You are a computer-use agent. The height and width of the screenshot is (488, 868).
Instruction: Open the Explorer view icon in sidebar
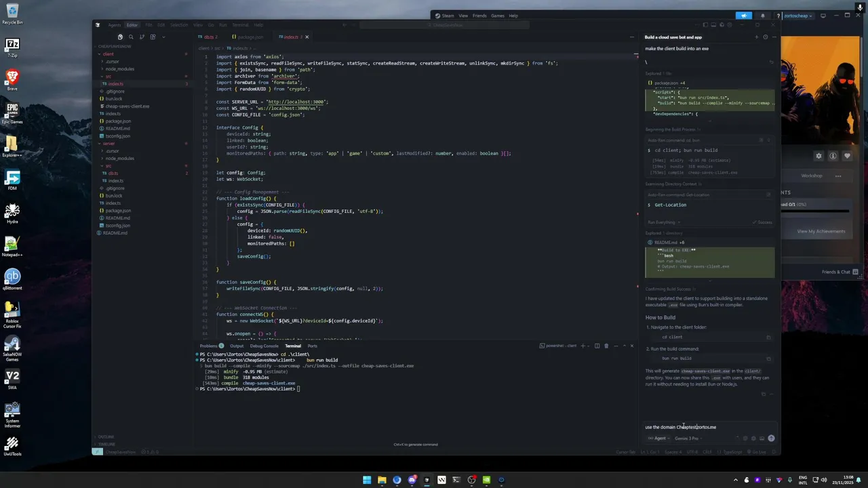(121, 37)
